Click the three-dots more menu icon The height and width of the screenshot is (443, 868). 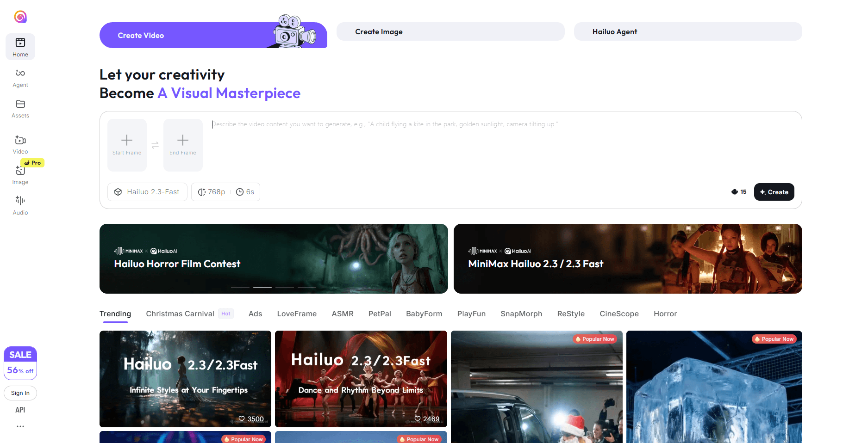coord(20,426)
